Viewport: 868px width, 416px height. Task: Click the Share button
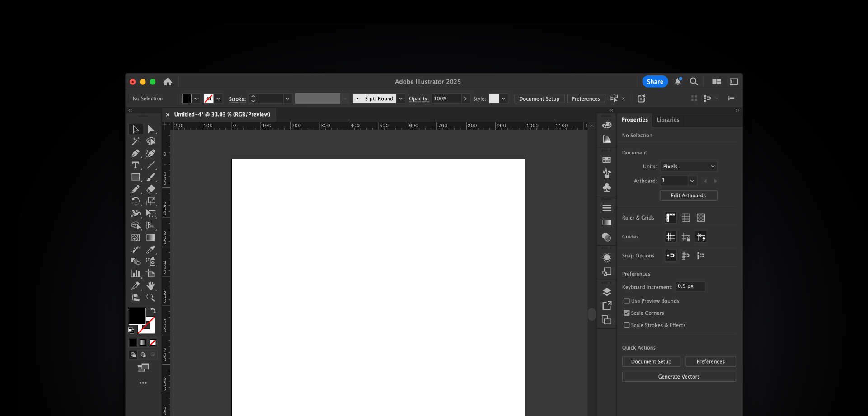655,82
